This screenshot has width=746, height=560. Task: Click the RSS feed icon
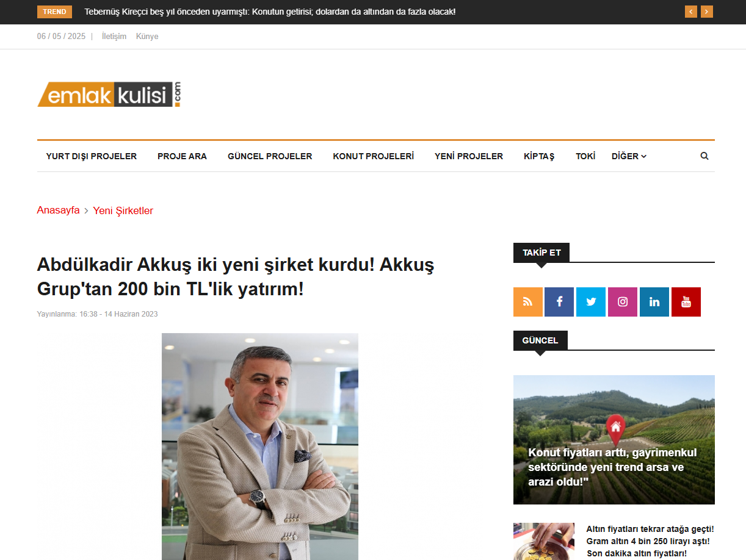click(x=527, y=302)
